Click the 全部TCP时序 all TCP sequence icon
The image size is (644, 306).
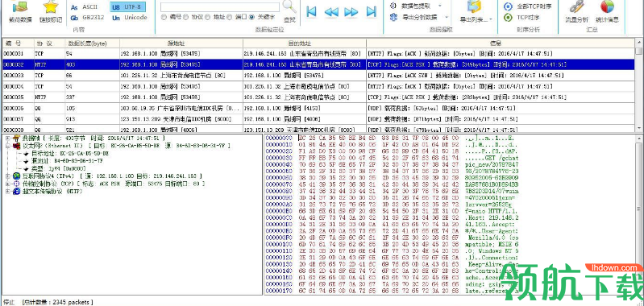[509, 6]
